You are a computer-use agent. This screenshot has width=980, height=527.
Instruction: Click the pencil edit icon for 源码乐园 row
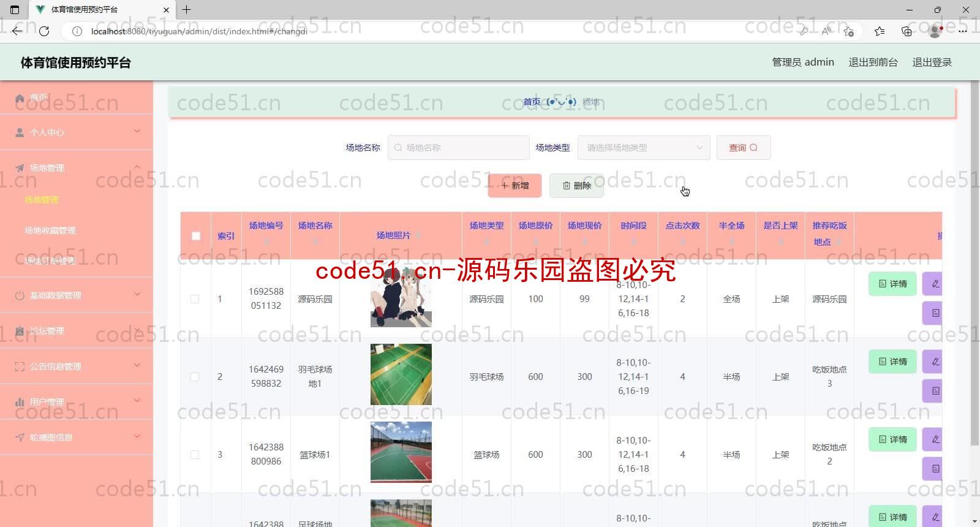click(x=934, y=284)
